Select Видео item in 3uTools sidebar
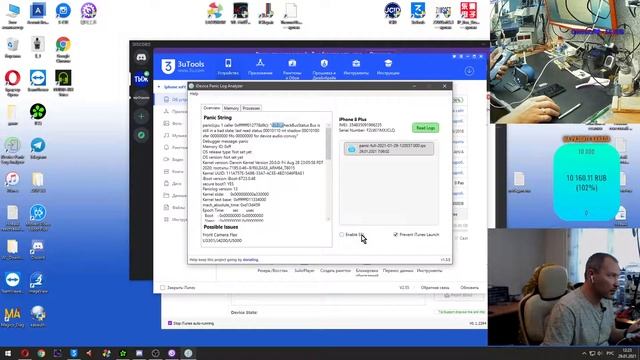This screenshot has height=360, width=640. tap(174, 160)
